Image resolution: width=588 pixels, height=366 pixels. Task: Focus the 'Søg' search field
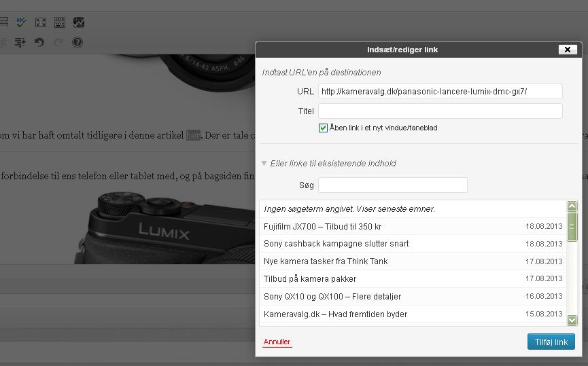[x=392, y=185]
